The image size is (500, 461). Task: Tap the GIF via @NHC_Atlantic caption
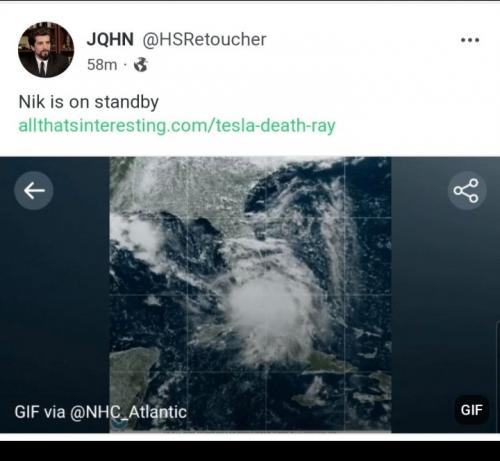pyautogui.click(x=100, y=412)
